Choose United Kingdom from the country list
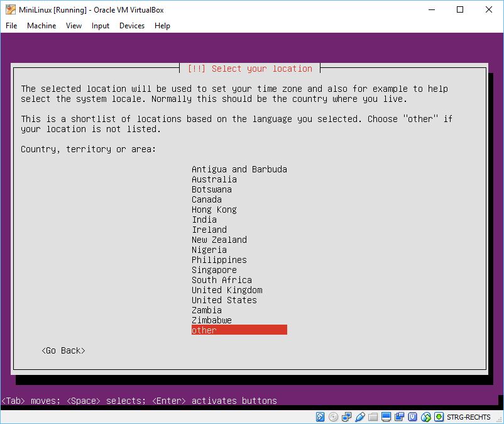504x424 pixels. click(227, 290)
